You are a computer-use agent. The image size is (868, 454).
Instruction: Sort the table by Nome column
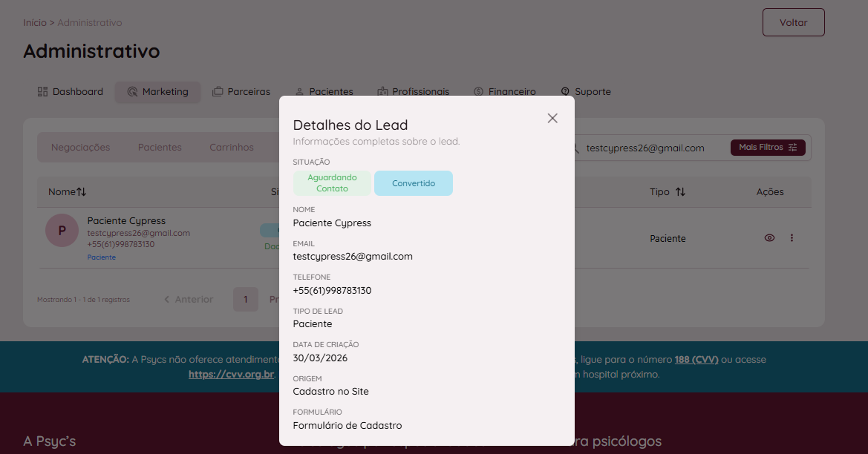68,192
